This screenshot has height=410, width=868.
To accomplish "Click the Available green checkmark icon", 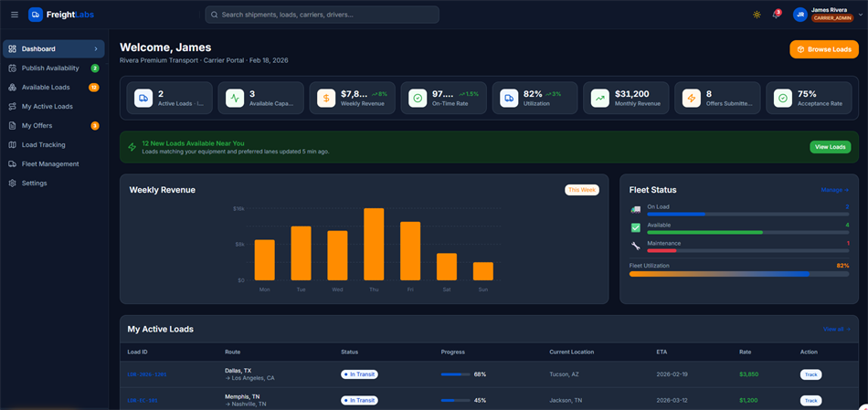I will click(636, 227).
